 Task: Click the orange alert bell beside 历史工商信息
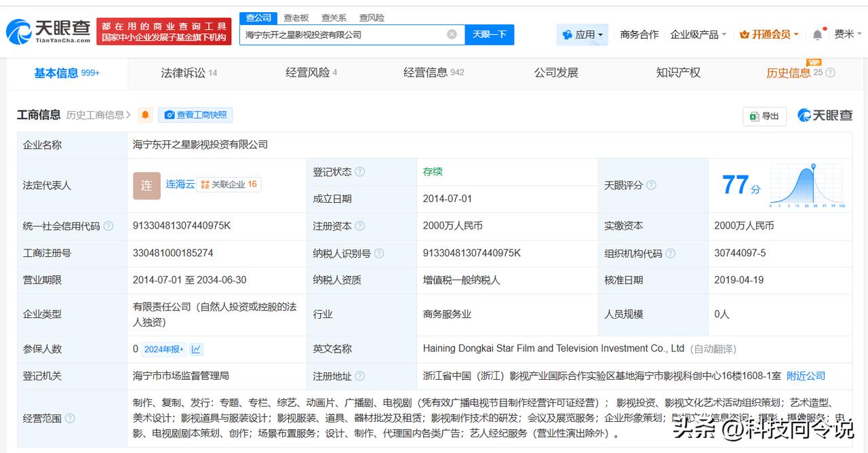(x=145, y=115)
